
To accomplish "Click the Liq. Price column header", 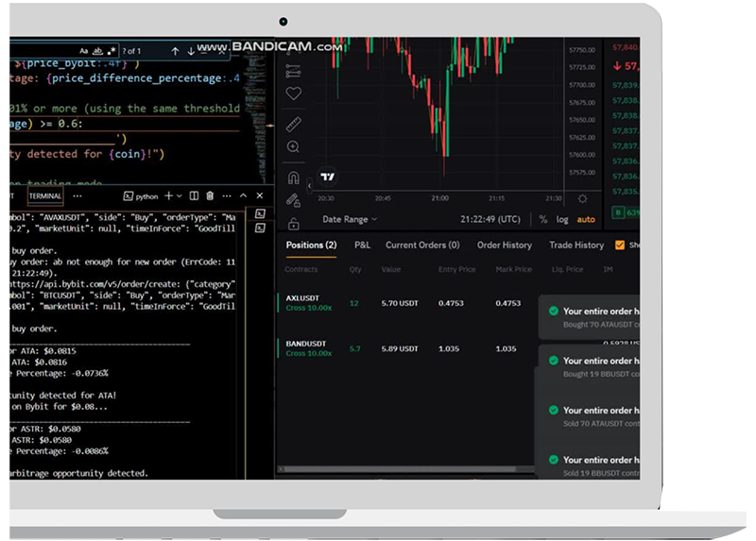I will 567,269.
